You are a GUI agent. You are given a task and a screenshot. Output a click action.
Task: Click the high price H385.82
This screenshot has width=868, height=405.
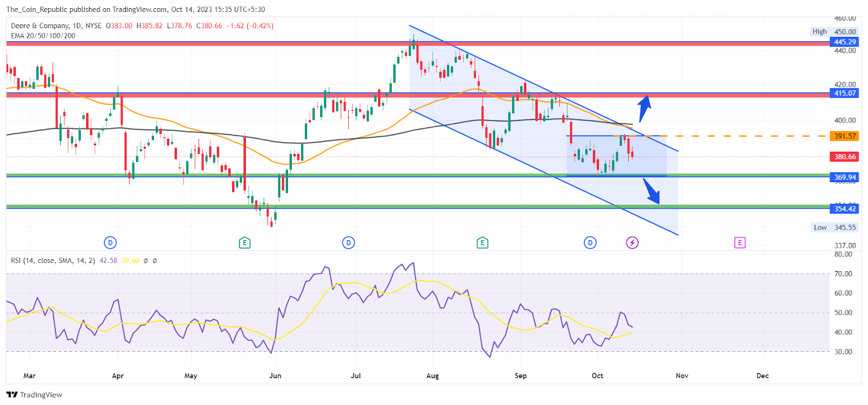point(149,25)
